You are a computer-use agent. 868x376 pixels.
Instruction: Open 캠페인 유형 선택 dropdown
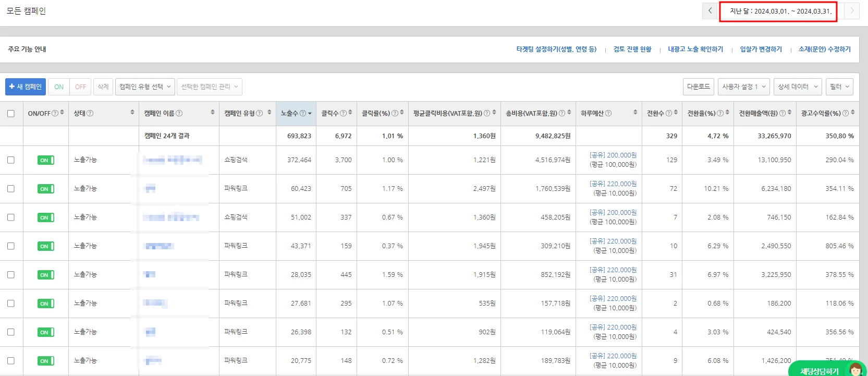(x=145, y=87)
